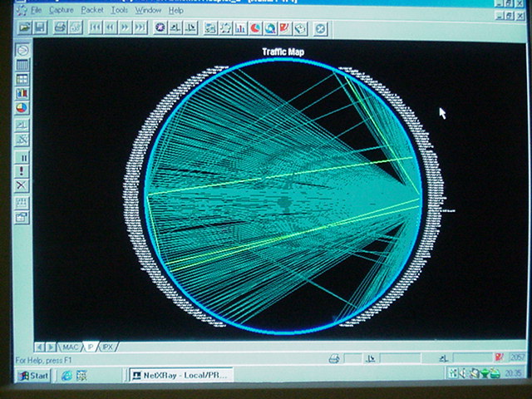Click the sidebar grid icon below the X
The width and height of the screenshot is (532, 399).
[x=22, y=203]
